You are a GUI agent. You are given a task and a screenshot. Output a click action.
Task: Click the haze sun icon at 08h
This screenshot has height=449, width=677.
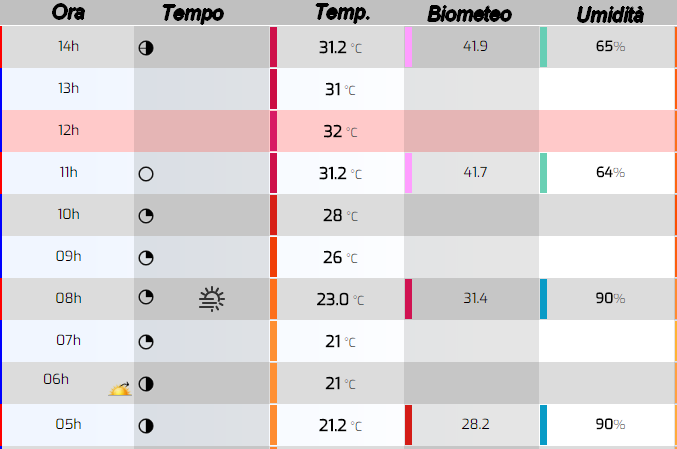coord(212,299)
